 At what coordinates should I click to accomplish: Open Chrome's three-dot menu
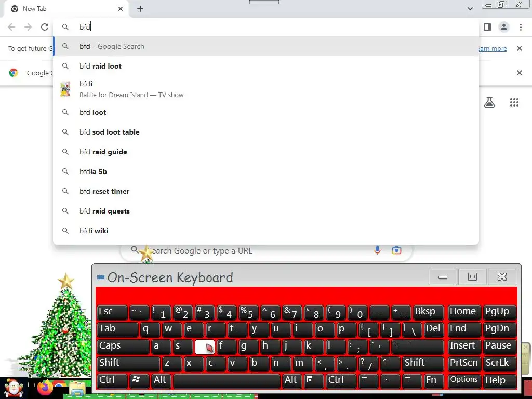pos(521,27)
